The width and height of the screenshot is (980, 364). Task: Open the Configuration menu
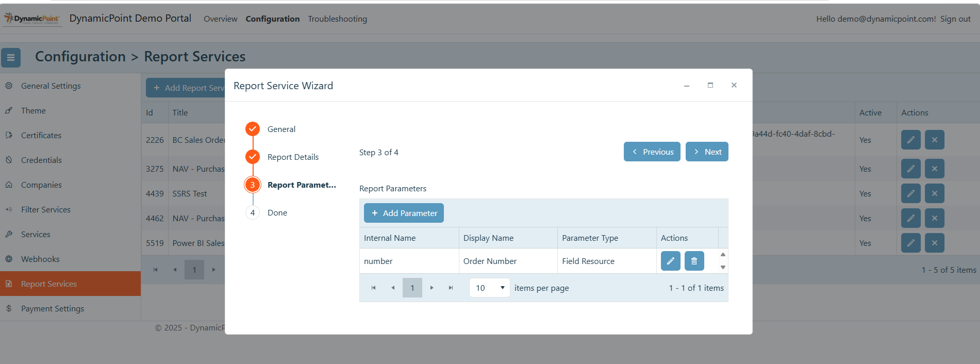[x=273, y=19]
